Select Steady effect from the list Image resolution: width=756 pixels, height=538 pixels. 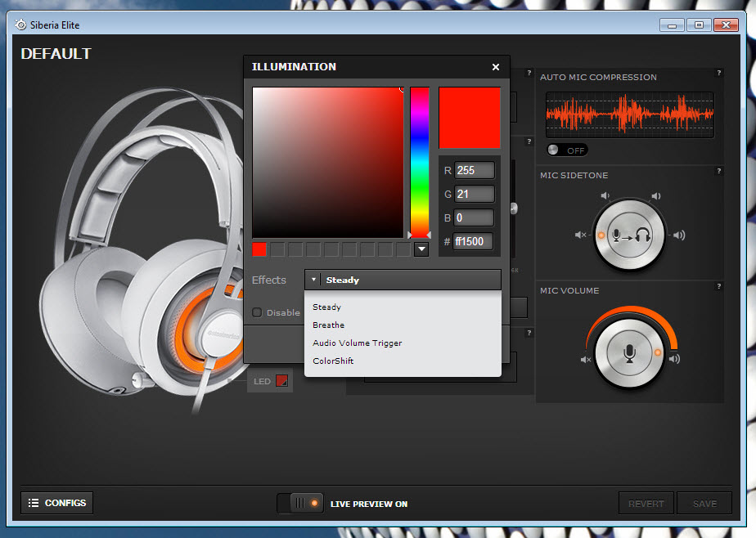pos(326,307)
